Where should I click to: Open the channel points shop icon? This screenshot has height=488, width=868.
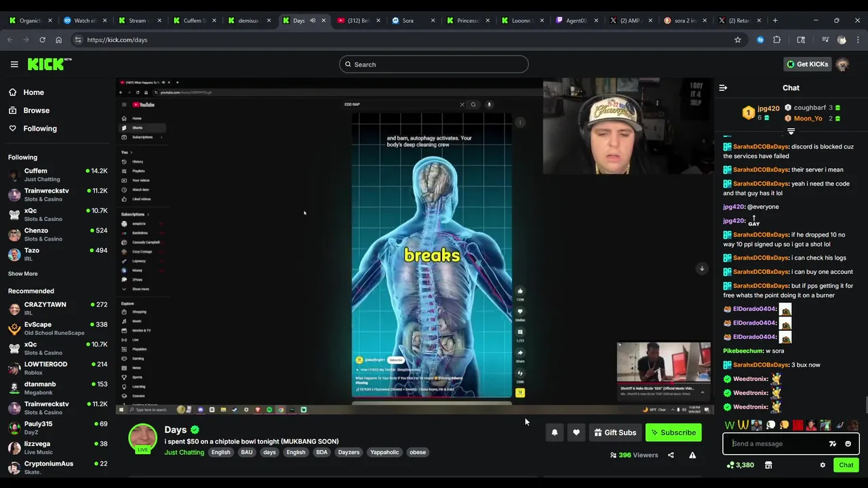(768, 465)
